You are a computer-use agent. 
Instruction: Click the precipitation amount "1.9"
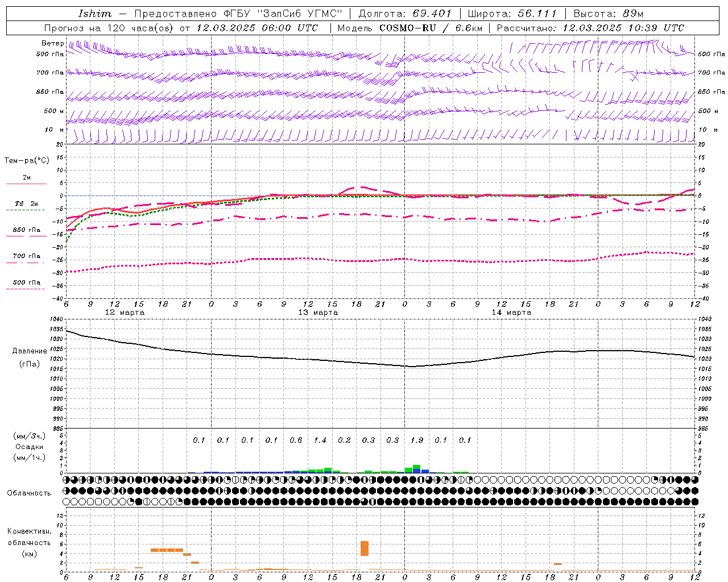(417, 440)
